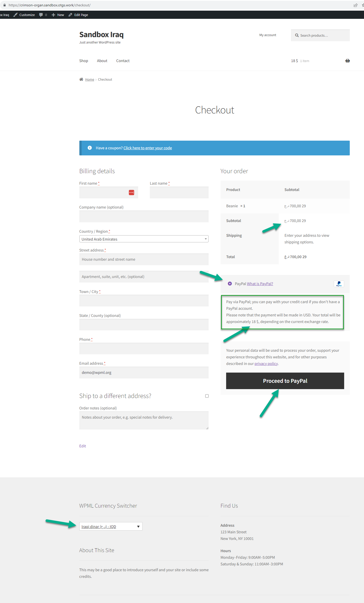Open the privacy policy link
The image size is (364, 603).
coord(266,364)
